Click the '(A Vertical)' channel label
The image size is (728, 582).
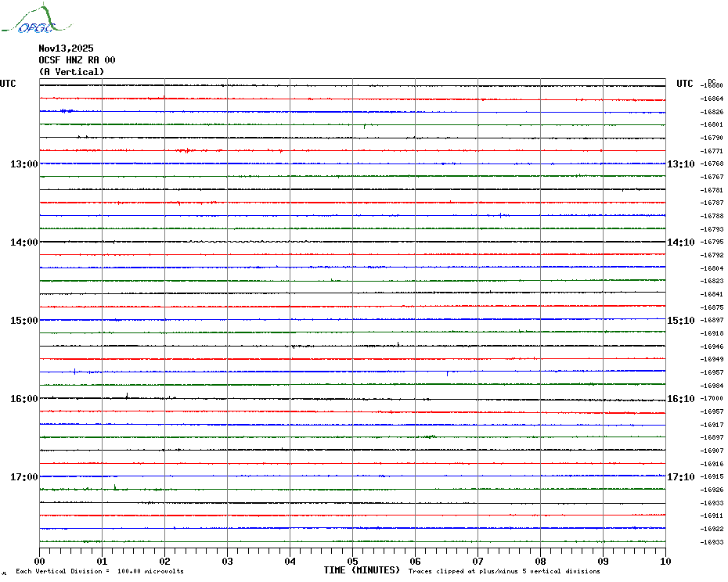[x=71, y=72]
